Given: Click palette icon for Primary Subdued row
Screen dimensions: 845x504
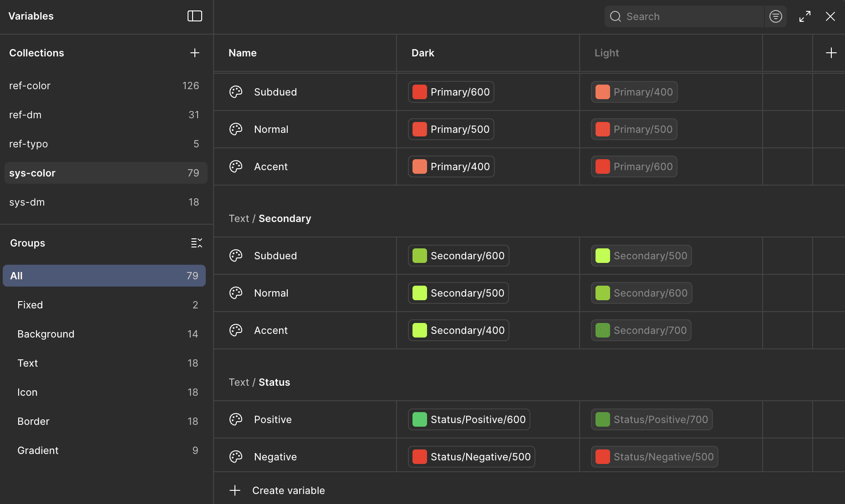Looking at the screenshot, I should click(x=236, y=92).
